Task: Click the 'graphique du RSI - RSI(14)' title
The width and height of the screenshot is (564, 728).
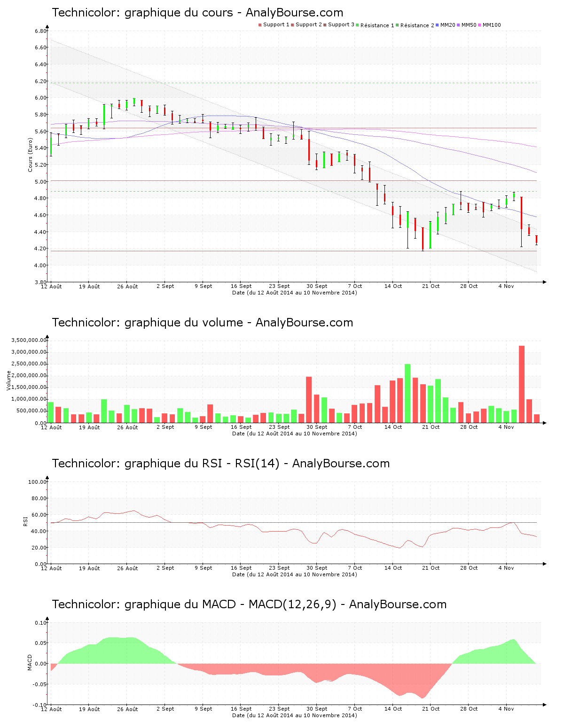Action: click(202, 464)
